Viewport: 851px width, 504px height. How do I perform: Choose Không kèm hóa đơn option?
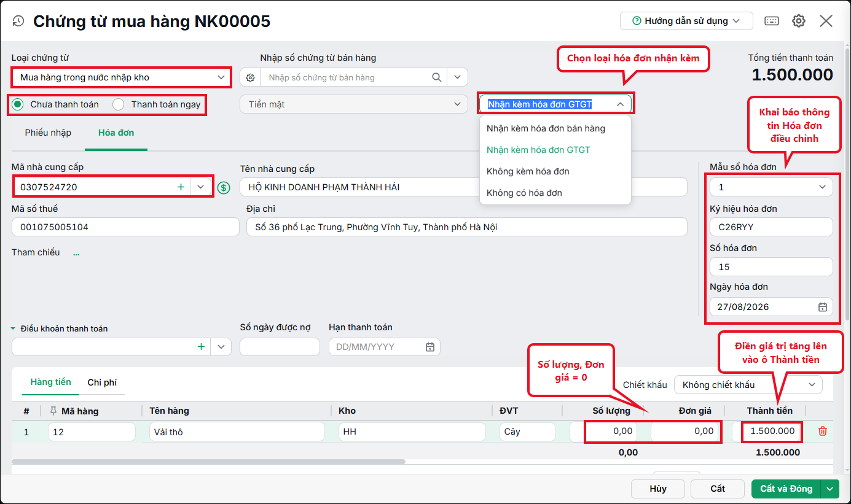tap(528, 171)
